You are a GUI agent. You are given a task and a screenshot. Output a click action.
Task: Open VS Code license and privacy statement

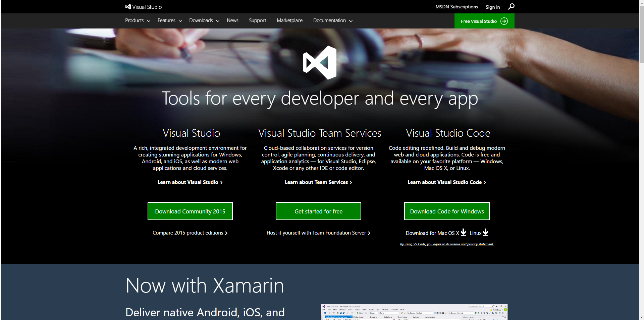click(x=447, y=244)
